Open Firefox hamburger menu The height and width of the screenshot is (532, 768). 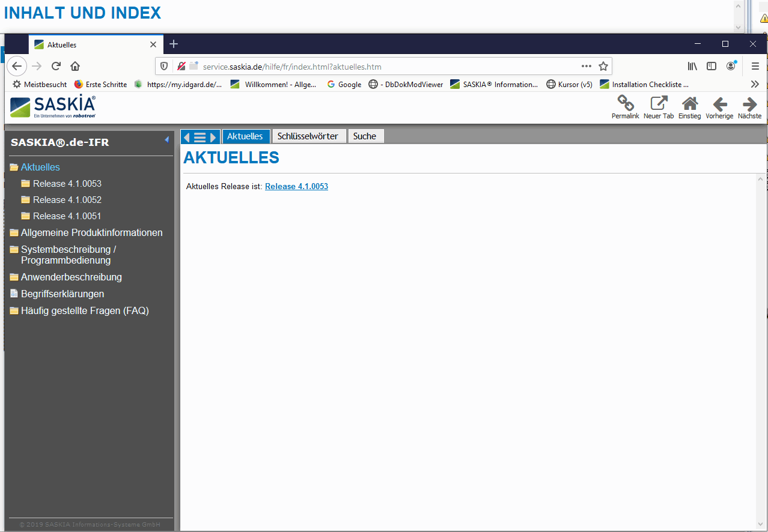point(755,66)
